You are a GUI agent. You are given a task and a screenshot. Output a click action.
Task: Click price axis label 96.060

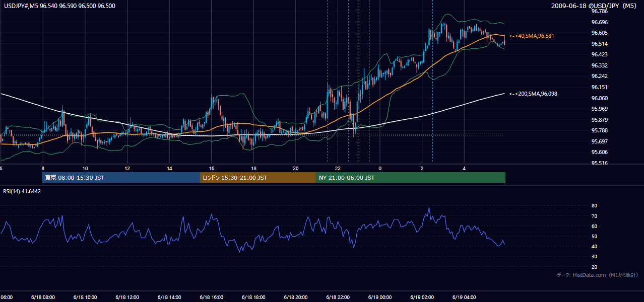[x=599, y=98]
